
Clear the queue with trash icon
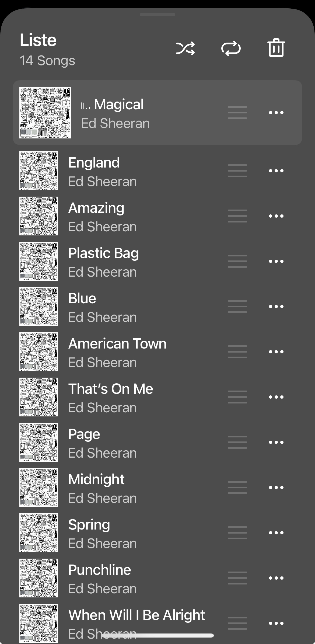(276, 48)
